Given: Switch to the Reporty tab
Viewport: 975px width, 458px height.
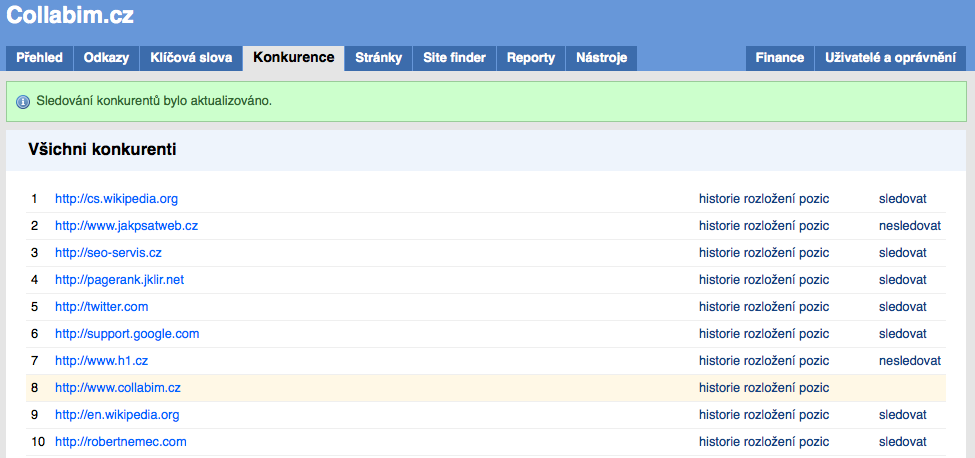Looking at the screenshot, I should pyautogui.click(x=531, y=58).
